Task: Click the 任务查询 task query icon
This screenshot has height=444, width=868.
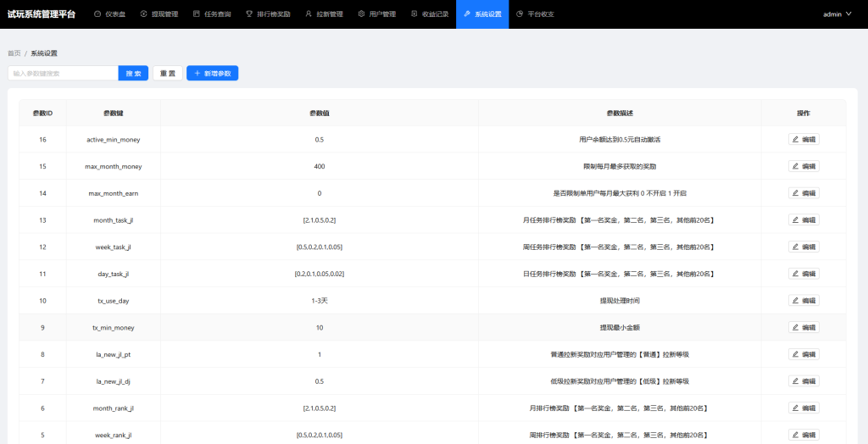Action: [x=197, y=14]
